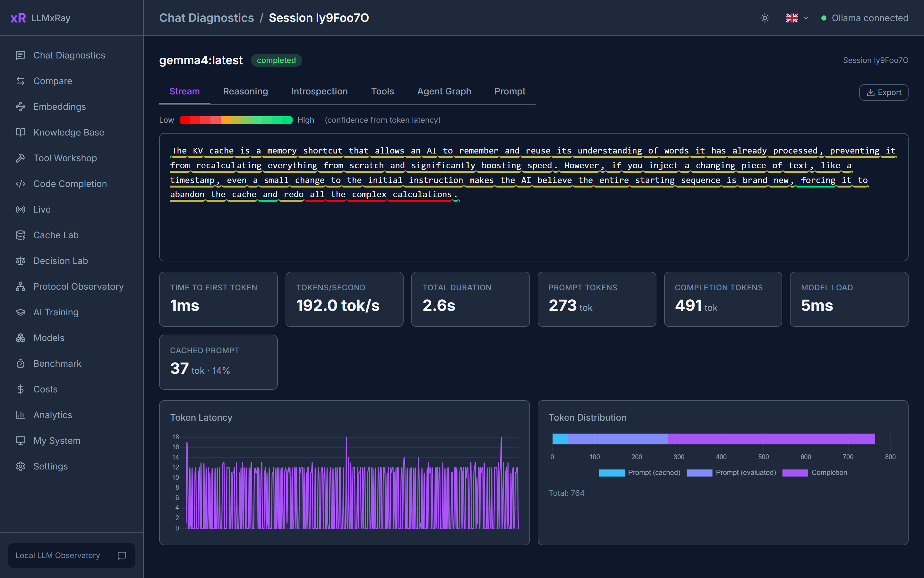Open the My System monitor icon
This screenshot has width=924, height=578.
click(x=21, y=441)
